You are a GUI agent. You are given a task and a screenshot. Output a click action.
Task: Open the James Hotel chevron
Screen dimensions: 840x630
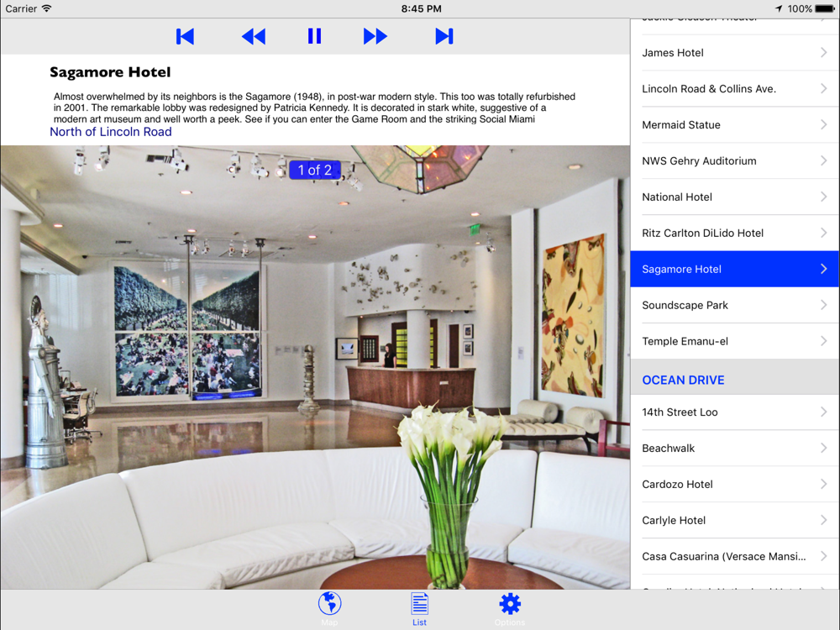coord(823,52)
